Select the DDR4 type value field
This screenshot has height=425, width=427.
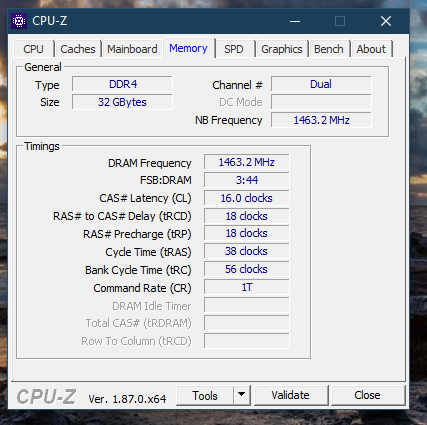click(x=122, y=84)
